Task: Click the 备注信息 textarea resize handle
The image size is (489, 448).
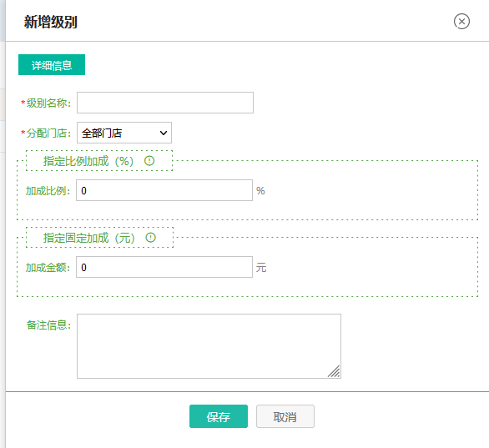Action: coord(334,371)
